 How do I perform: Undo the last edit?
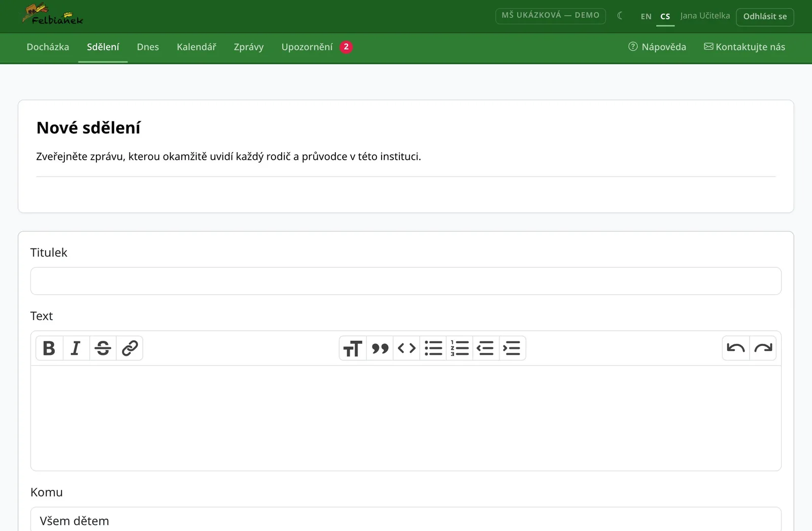[x=736, y=348]
